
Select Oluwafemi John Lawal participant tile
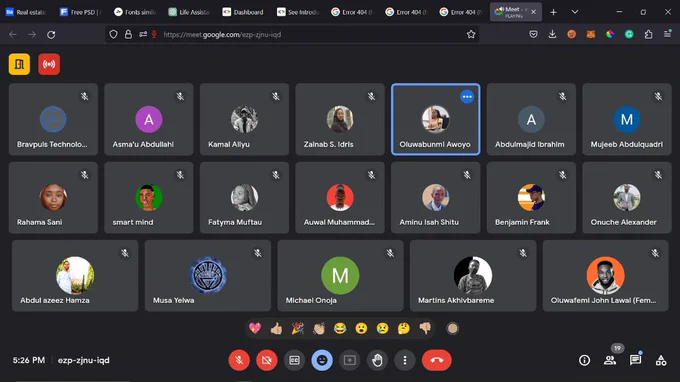(605, 276)
